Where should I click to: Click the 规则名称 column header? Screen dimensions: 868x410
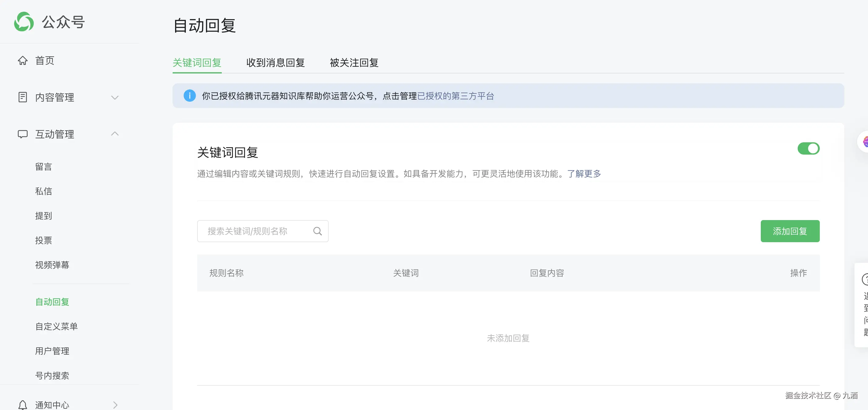tap(226, 273)
